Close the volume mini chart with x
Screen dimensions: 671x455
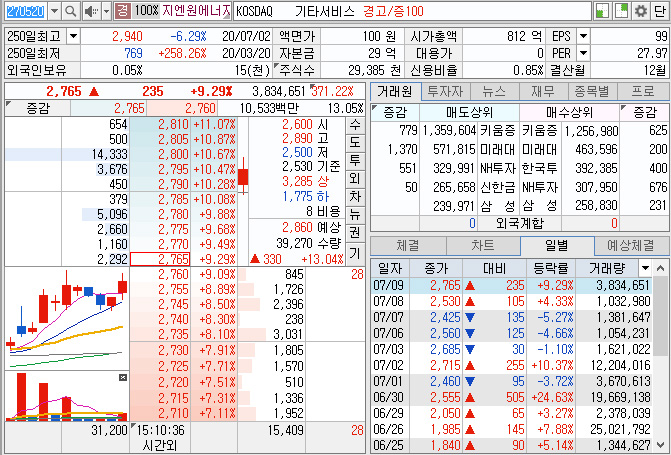click(x=123, y=377)
